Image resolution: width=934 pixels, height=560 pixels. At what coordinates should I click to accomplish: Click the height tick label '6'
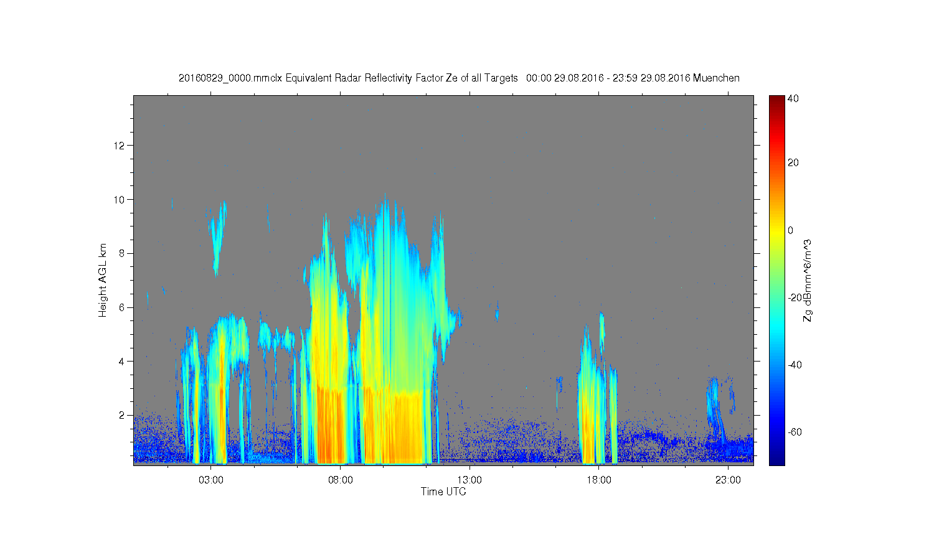(x=122, y=307)
